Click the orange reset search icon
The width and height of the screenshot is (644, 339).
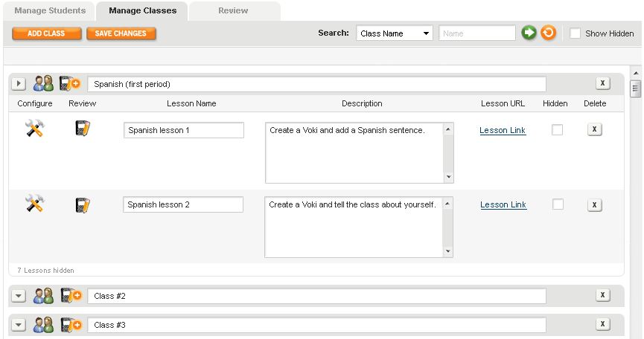(x=548, y=33)
